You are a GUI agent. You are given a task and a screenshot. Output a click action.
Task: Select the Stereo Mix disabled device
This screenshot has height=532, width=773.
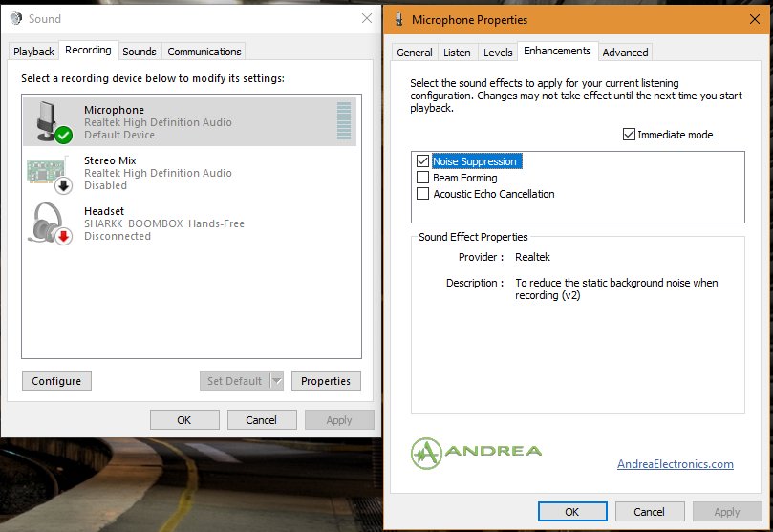point(190,173)
